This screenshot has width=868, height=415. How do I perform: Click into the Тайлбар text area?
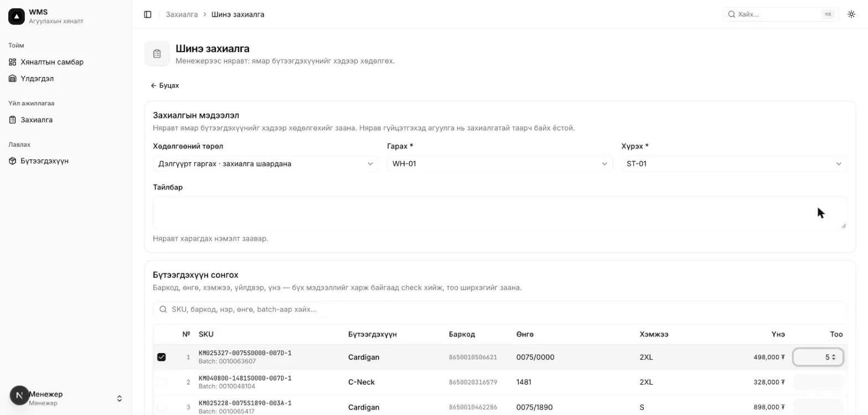(500, 213)
